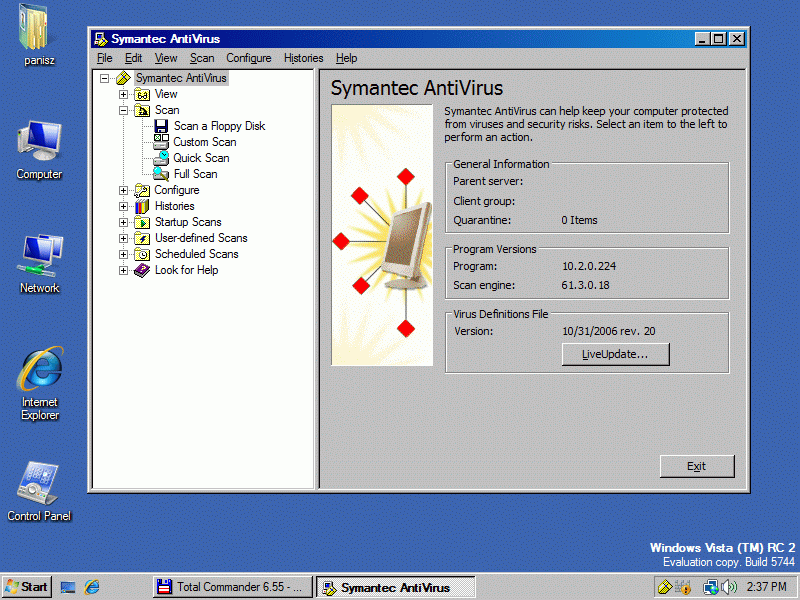Expand the Histories tree node
This screenshot has height=600, width=800.
coord(123,206)
